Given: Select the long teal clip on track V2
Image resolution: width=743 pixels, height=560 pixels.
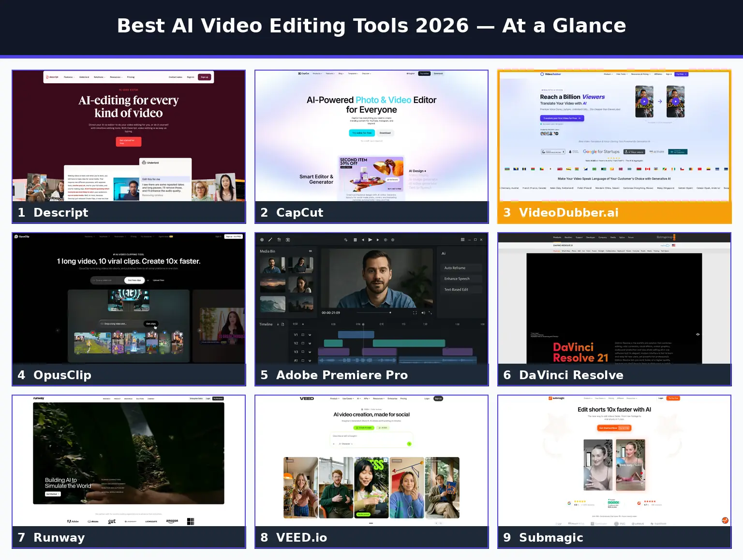Looking at the screenshot, I should (409, 343).
